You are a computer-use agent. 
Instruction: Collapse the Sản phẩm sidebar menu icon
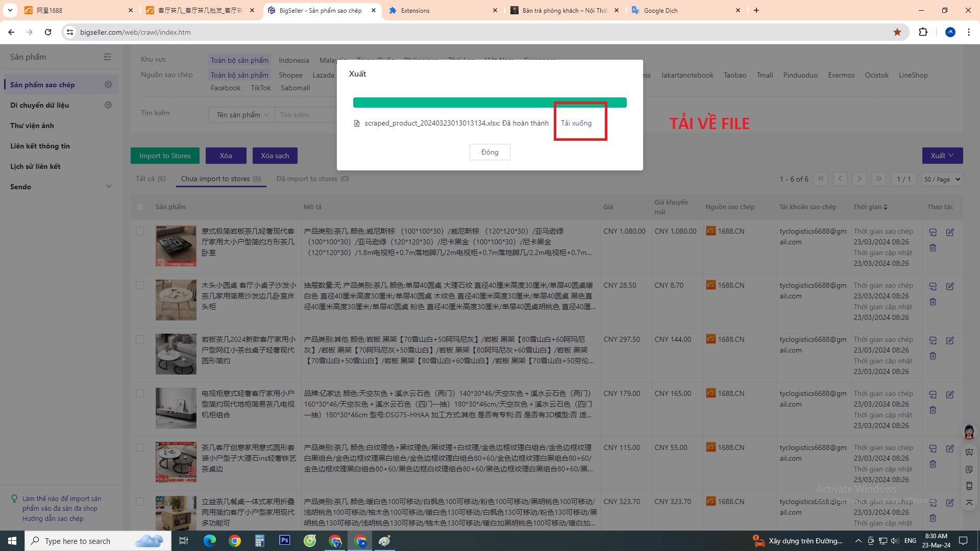[x=107, y=57]
